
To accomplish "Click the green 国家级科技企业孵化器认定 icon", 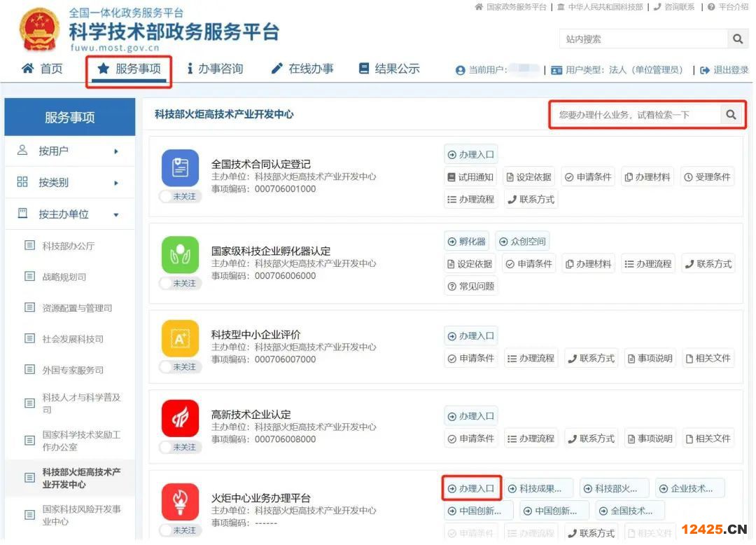I will coord(180,254).
